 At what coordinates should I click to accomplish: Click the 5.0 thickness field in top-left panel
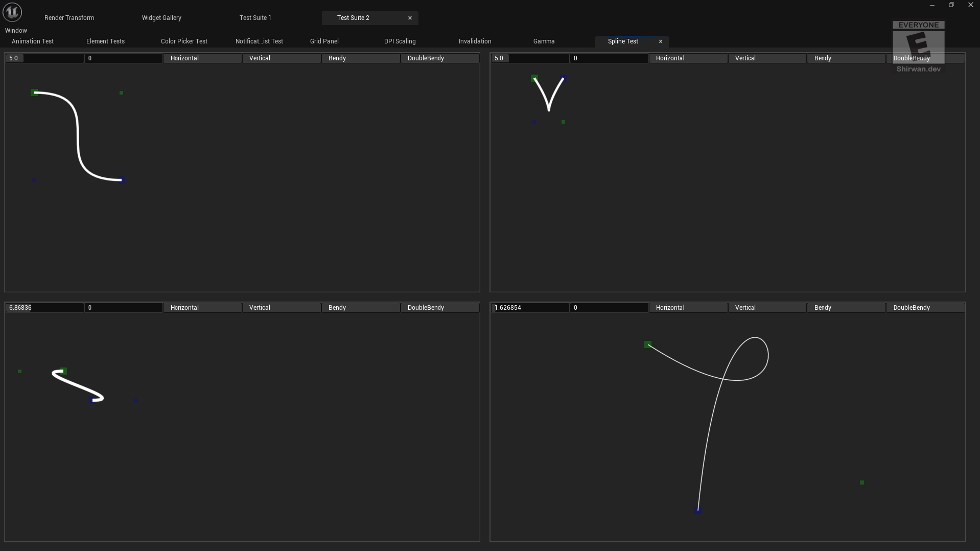click(44, 58)
